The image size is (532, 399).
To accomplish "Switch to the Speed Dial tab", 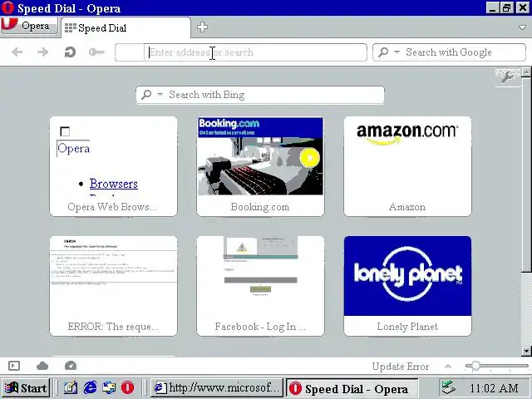I will pos(126,27).
